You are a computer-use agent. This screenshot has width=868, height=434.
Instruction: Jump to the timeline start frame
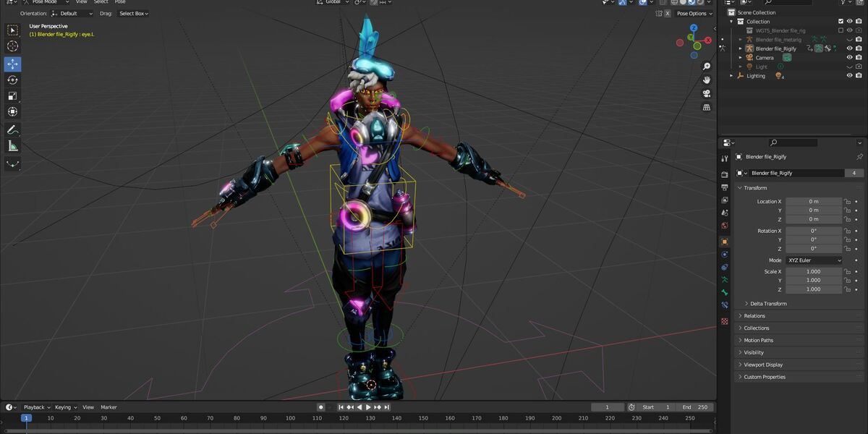(341, 407)
